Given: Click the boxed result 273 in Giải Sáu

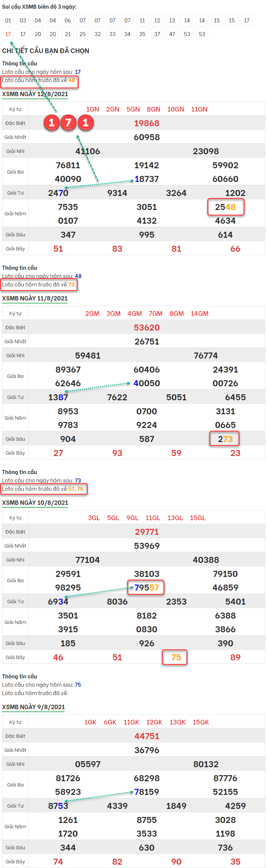Looking at the screenshot, I should [225, 439].
